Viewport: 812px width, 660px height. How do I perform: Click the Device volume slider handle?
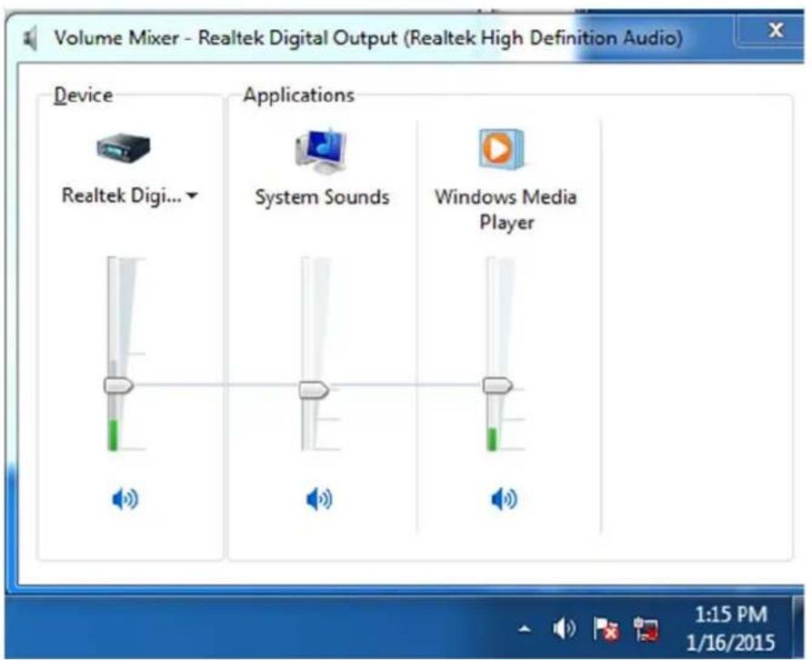pyautogui.click(x=118, y=385)
